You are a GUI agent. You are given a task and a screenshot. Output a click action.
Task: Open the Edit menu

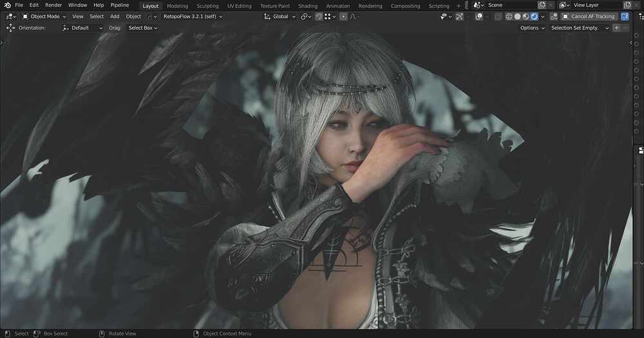click(x=34, y=5)
